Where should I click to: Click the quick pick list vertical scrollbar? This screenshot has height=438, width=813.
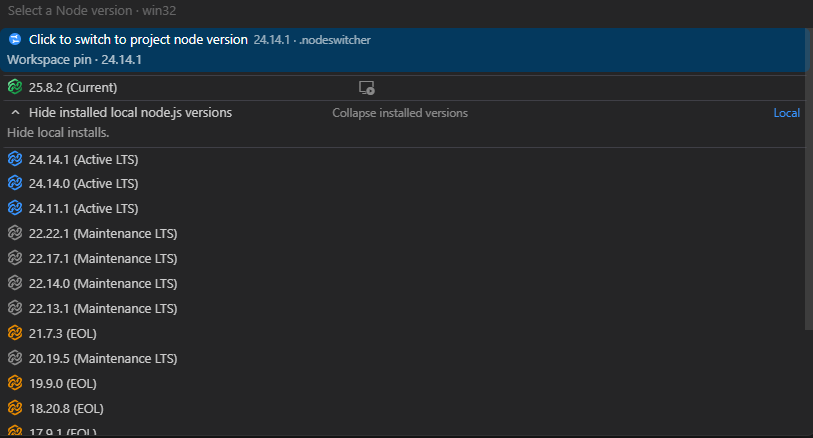809,179
